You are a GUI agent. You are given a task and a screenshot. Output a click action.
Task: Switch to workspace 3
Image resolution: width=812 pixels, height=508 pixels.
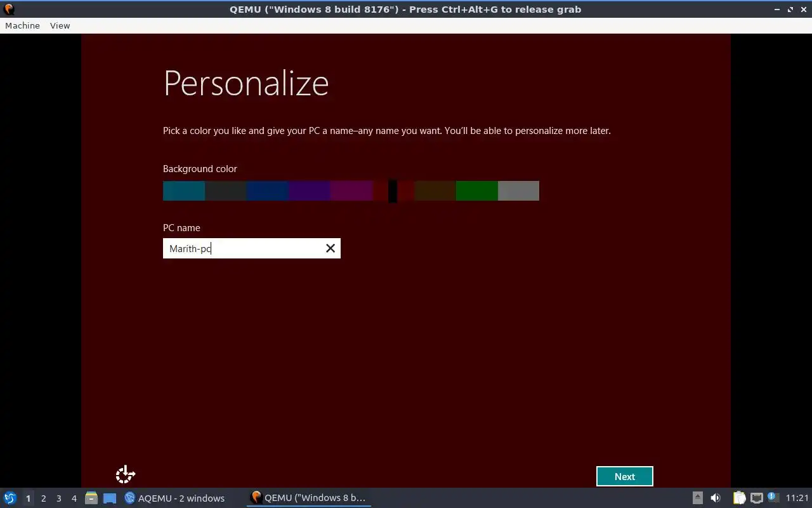58,498
